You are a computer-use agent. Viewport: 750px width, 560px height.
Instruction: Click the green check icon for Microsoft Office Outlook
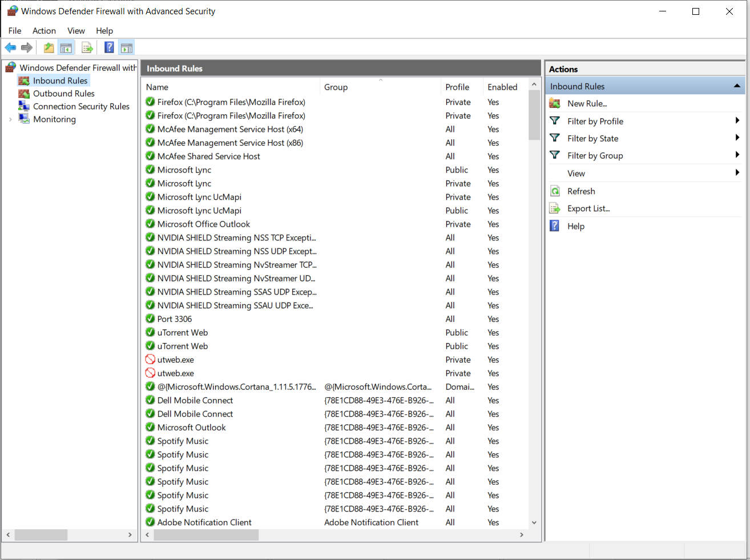(x=150, y=224)
